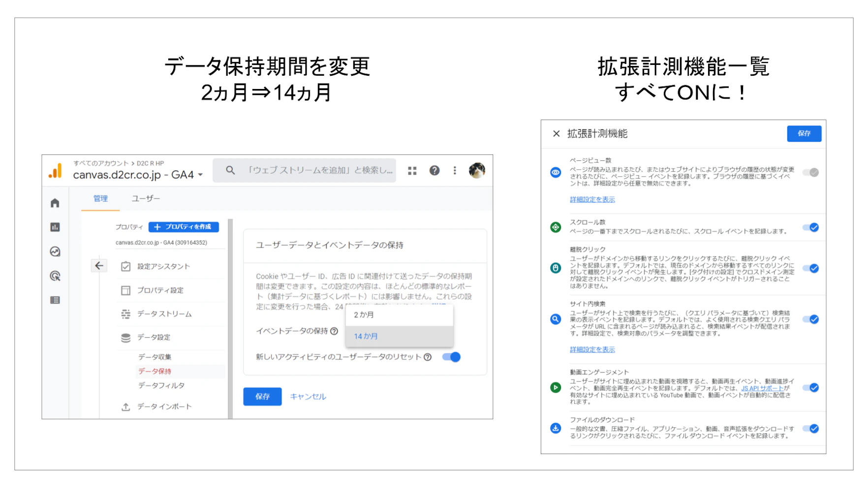The image size is (868, 488).
Task: Switch to the ユーザー tab
Action: (x=146, y=199)
